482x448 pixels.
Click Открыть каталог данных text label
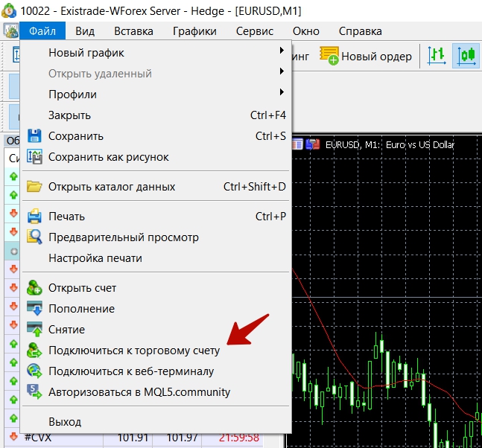point(112,187)
